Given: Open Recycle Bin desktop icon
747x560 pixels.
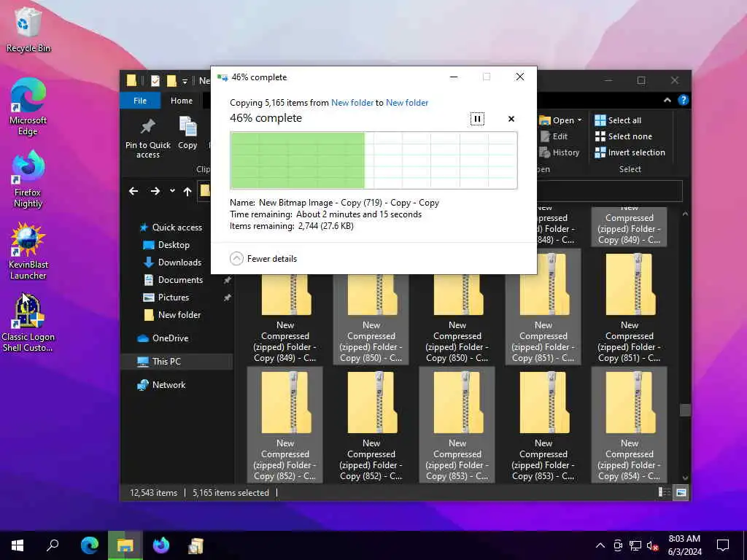Looking at the screenshot, I should (28, 29).
